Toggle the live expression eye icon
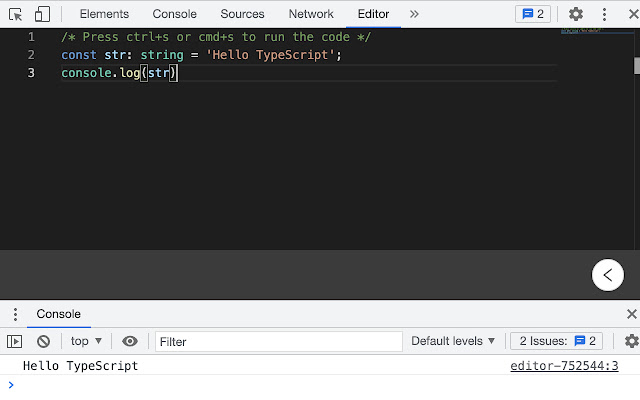 130,341
